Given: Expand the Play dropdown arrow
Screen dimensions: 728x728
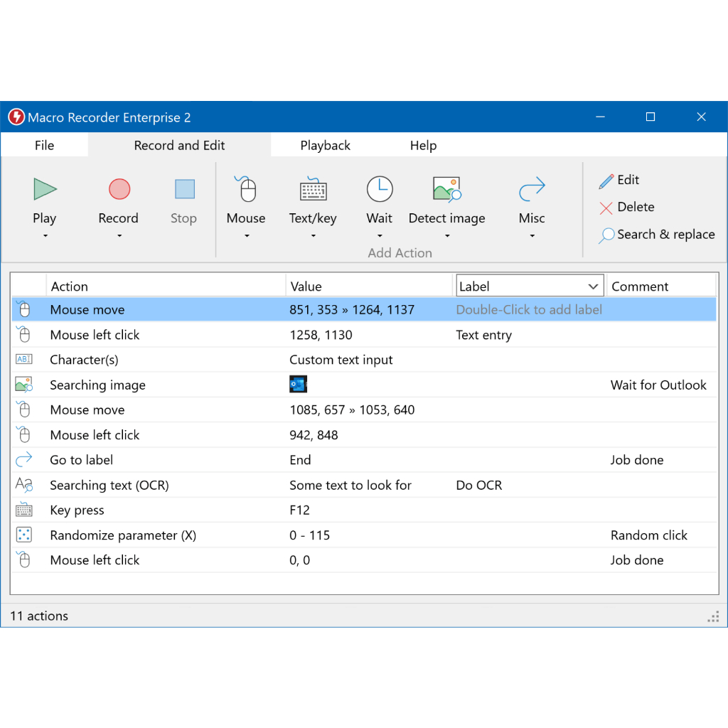Looking at the screenshot, I should 45,236.
